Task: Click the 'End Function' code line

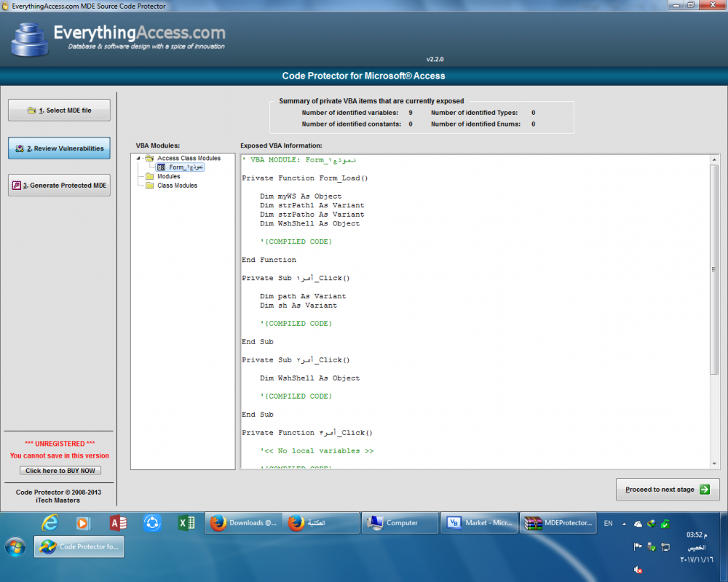Action: (x=269, y=260)
